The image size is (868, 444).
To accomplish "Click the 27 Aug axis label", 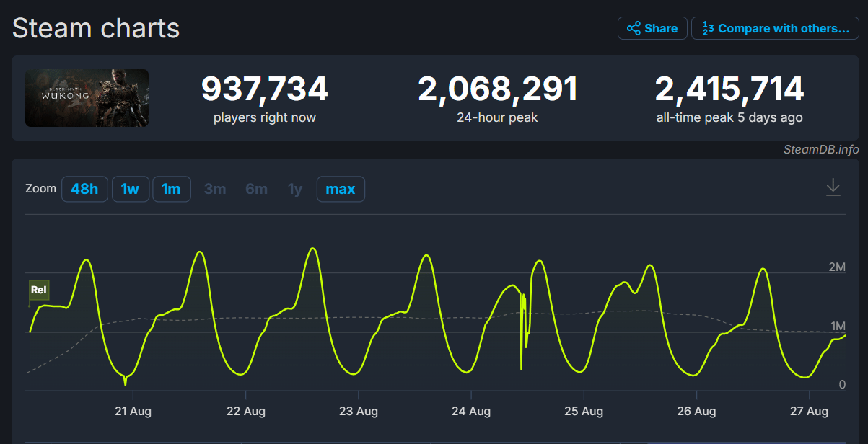I will click(809, 411).
